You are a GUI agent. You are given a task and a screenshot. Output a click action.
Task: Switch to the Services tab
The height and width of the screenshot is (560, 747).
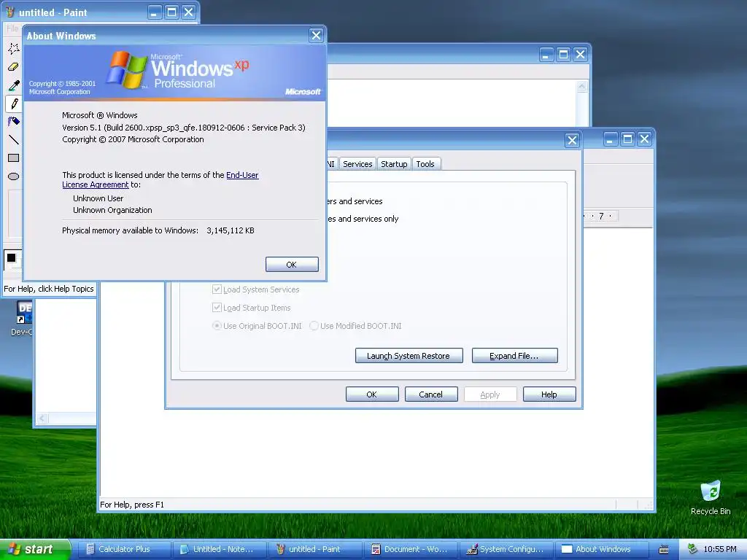357,164
